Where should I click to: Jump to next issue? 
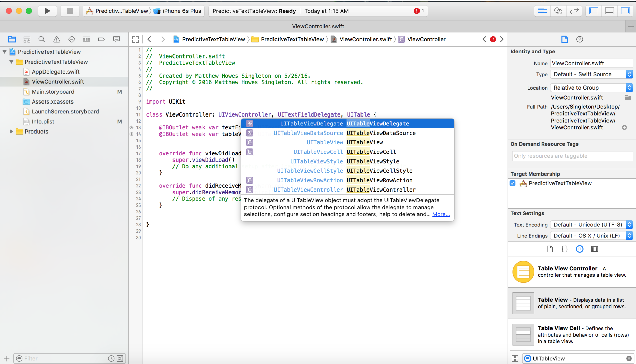[x=502, y=39]
